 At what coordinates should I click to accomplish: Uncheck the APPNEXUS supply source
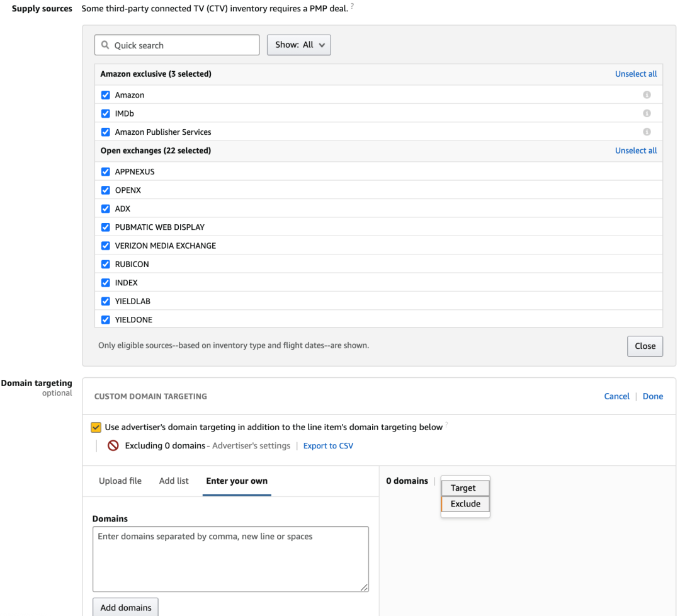[x=106, y=172]
